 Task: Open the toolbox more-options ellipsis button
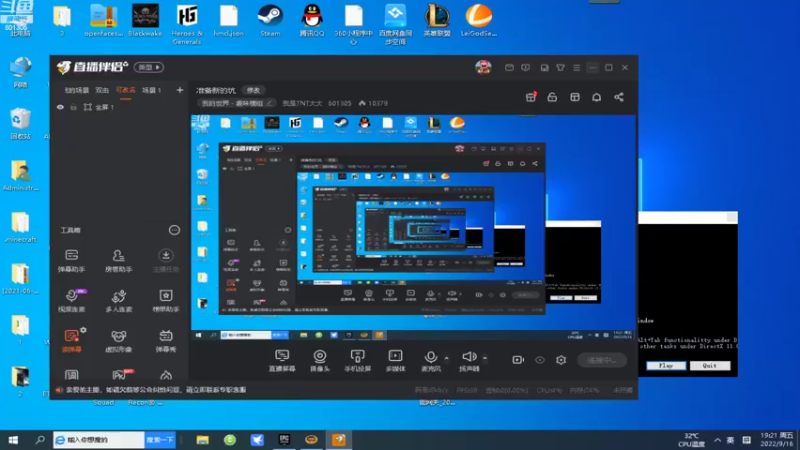pos(174,230)
